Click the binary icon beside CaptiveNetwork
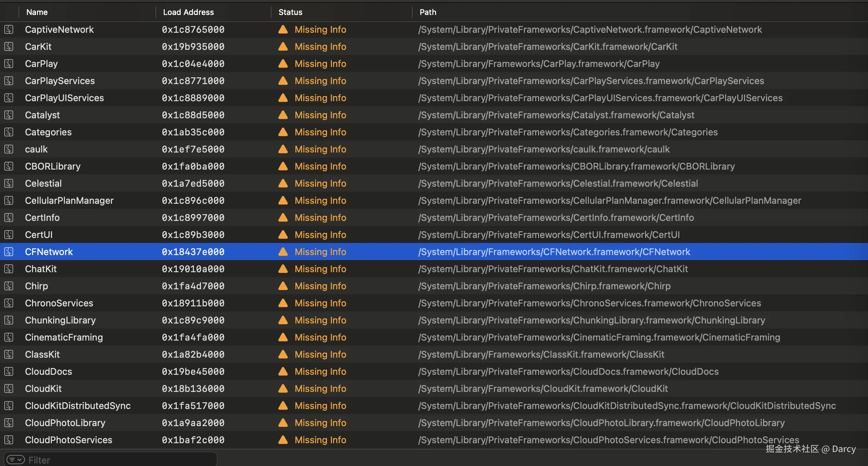Viewport: 868px width, 466px height. 9,29
